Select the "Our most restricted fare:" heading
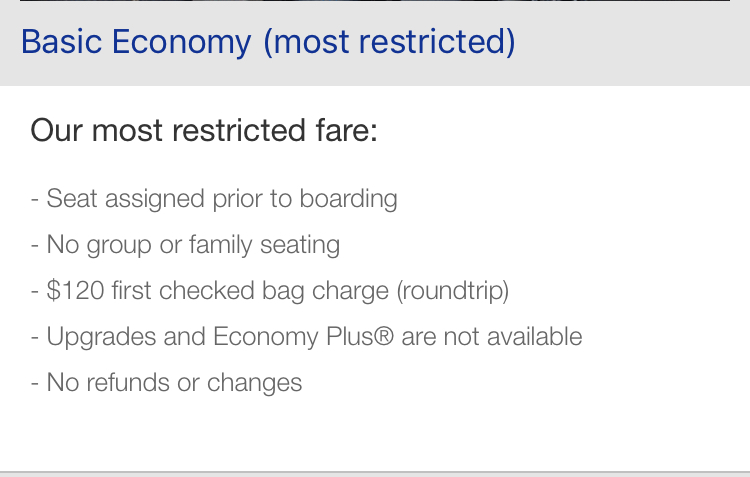This screenshot has width=750, height=477. [x=204, y=130]
